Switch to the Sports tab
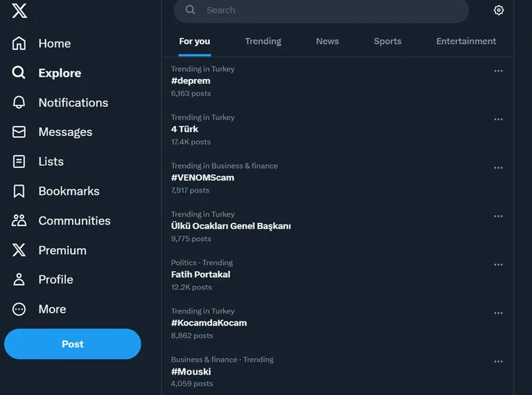This screenshot has height=395, width=532. [387, 41]
